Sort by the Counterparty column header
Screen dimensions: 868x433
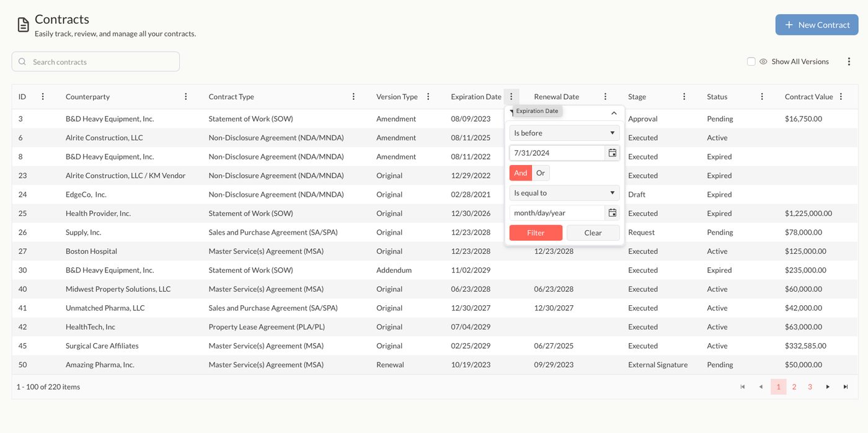(x=87, y=97)
